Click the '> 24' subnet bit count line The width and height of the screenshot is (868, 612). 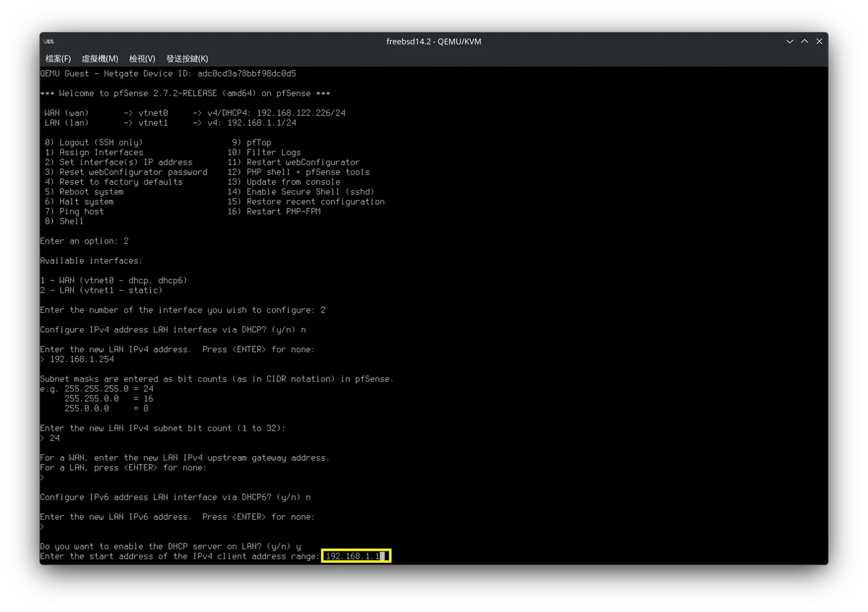pyautogui.click(x=50, y=438)
